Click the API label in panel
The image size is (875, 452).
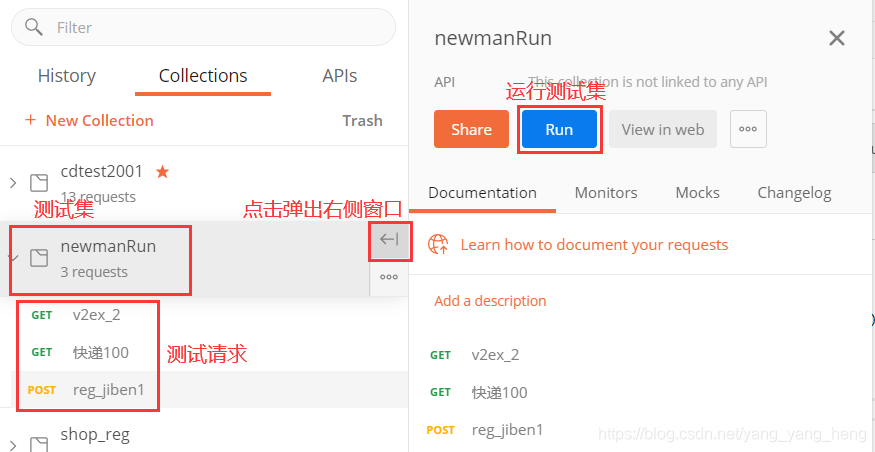444,82
